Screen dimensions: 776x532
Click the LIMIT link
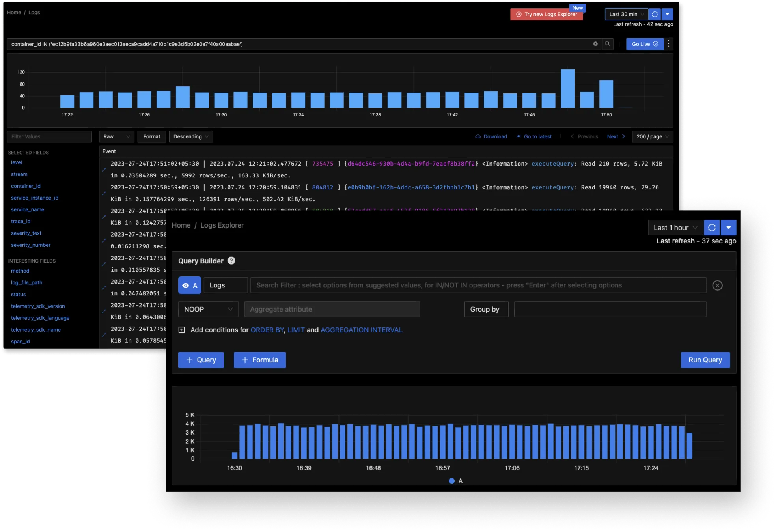296,330
